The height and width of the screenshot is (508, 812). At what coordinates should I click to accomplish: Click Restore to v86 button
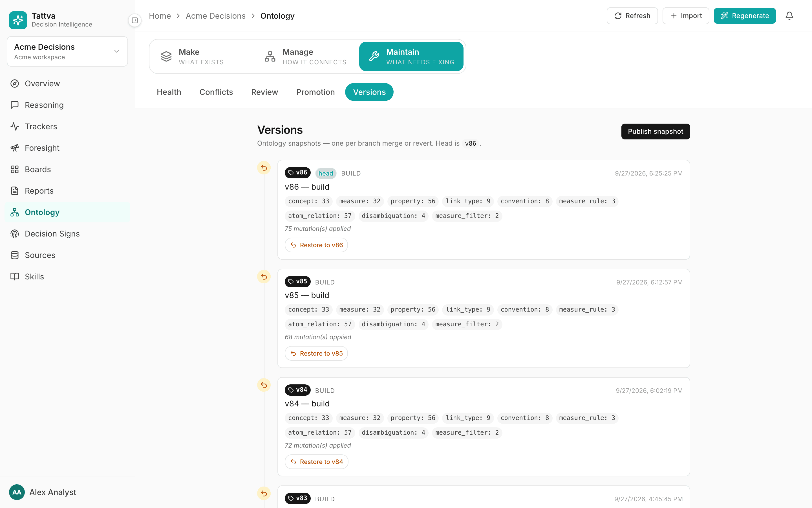pyautogui.click(x=316, y=245)
